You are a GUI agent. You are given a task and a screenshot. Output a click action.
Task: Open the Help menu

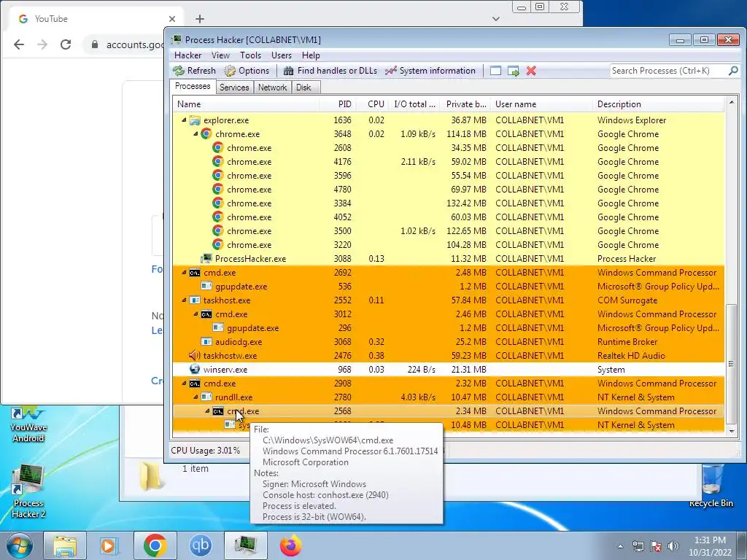(311, 55)
